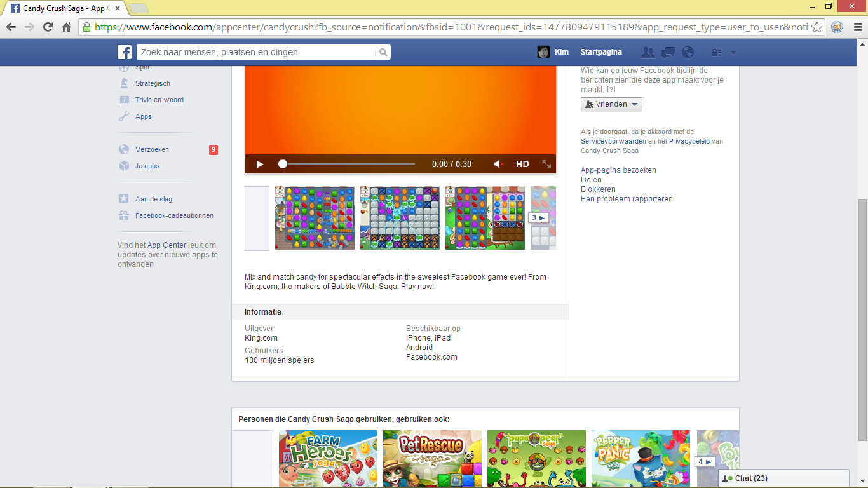Click App-pagina bezoeken link

tap(618, 170)
